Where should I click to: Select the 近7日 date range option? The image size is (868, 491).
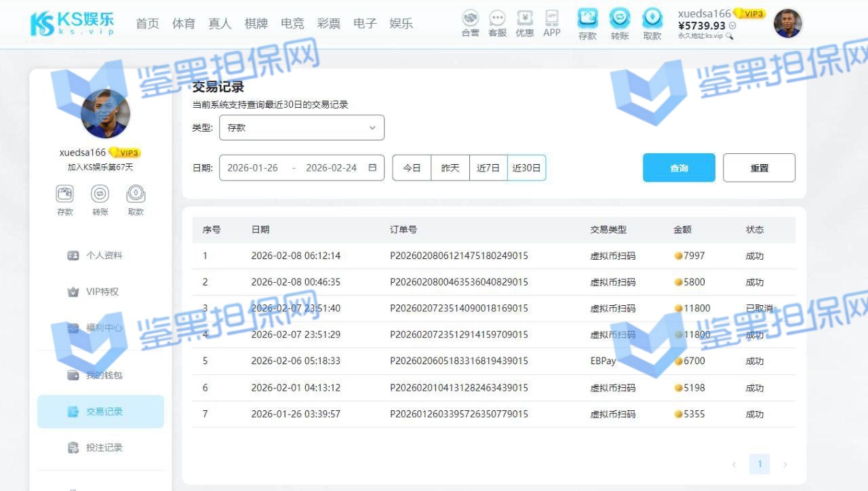click(x=488, y=168)
